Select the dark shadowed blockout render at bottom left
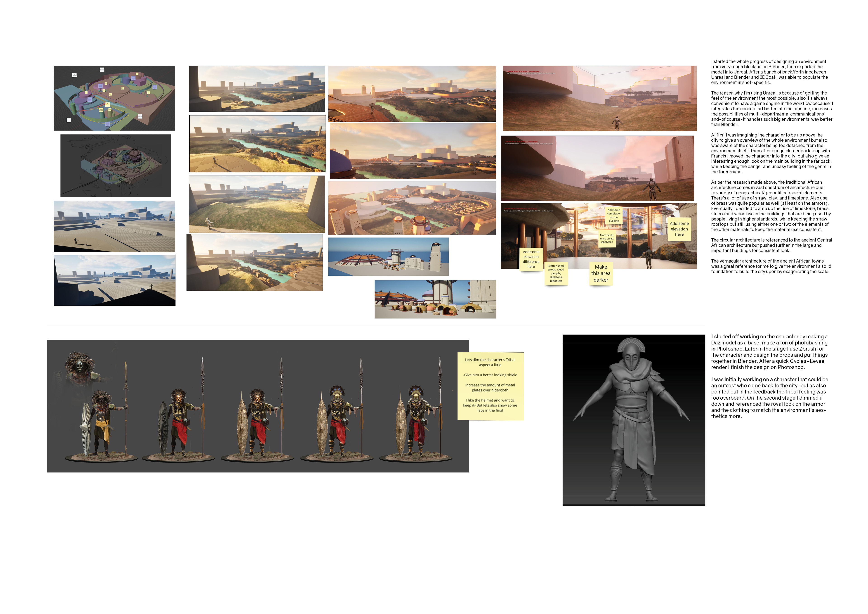Image resolution: width=868 pixels, height=614 pixels. pos(115,280)
